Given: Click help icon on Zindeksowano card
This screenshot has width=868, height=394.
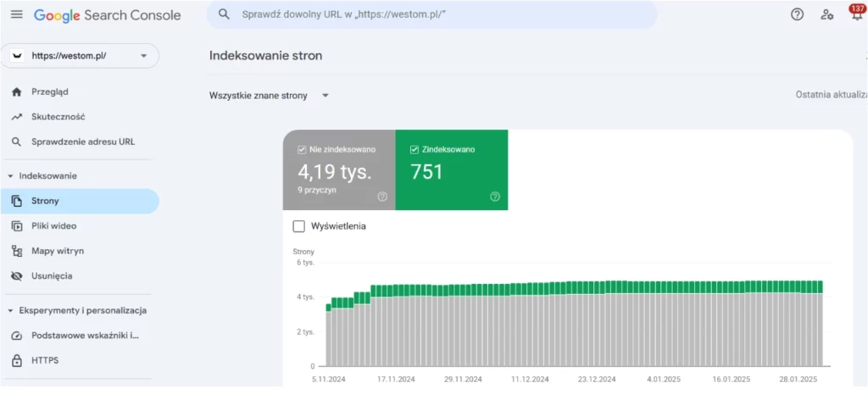Looking at the screenshot, I should point(495,197).
